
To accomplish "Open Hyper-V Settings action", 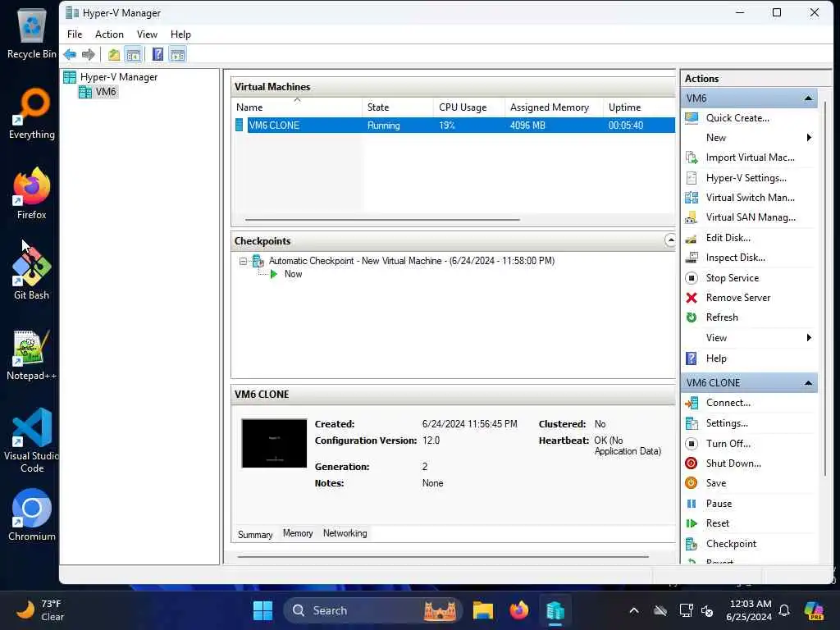I will 746,178.
